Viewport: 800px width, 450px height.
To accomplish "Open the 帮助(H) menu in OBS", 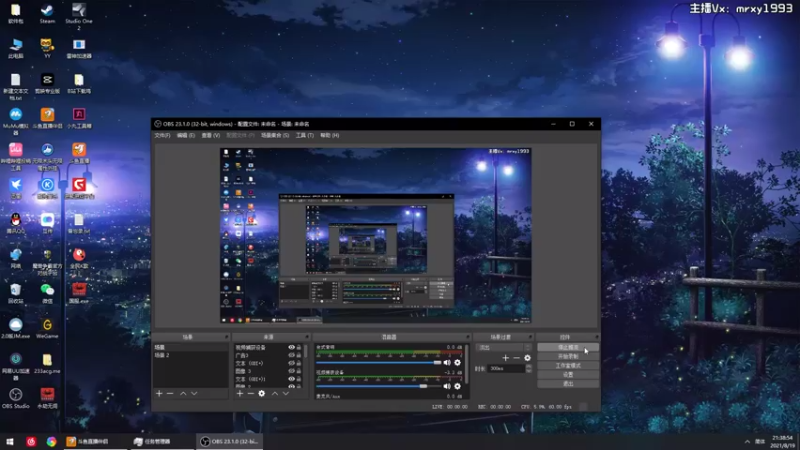I will pos(330,136).
